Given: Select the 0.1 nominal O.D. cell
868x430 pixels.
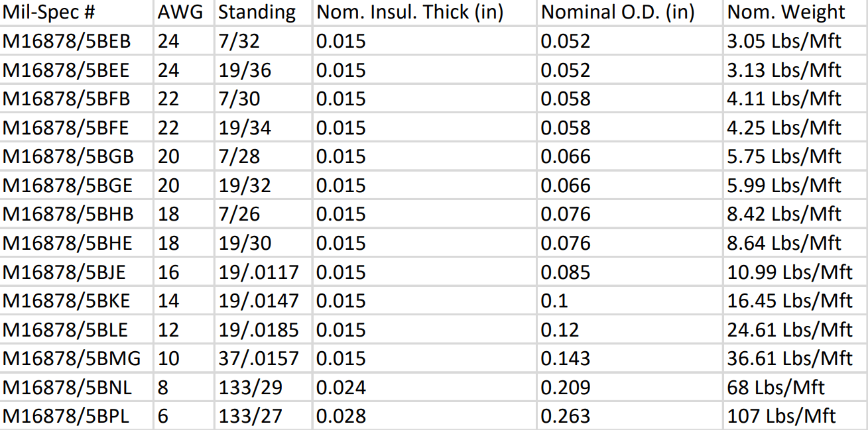Looking at the screenshot, I should [x=630, y=301].
